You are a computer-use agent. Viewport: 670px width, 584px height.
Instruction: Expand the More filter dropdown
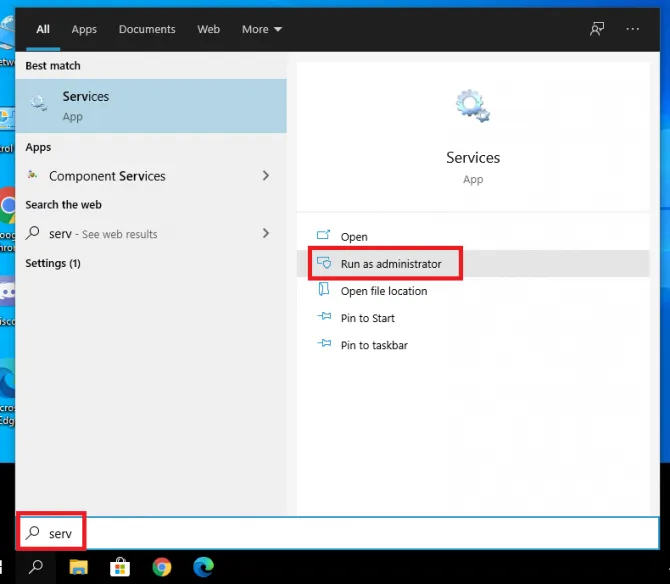click(x=261, y=29)
